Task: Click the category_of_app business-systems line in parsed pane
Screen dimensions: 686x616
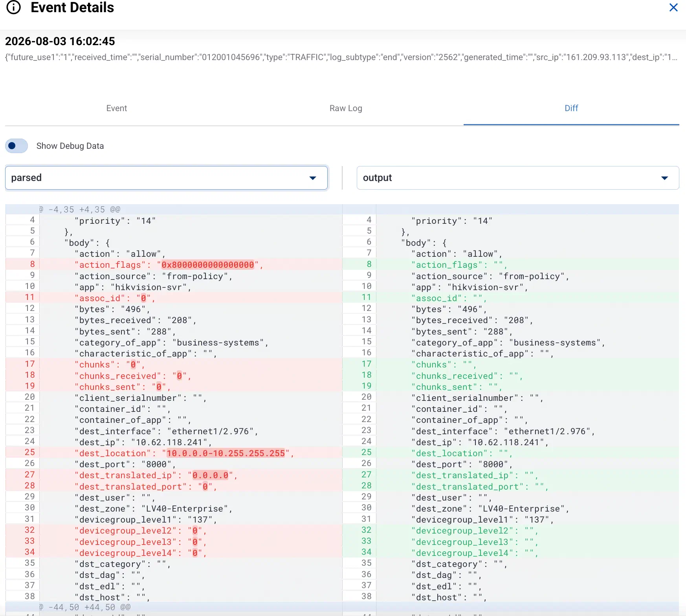Action: [x=174, y=342]
